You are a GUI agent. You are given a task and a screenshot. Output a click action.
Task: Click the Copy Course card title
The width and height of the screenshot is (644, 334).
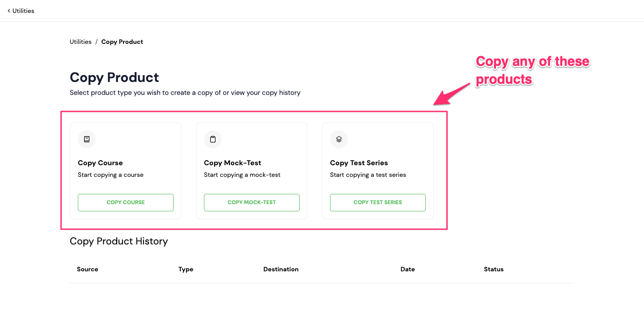(100, 163)
